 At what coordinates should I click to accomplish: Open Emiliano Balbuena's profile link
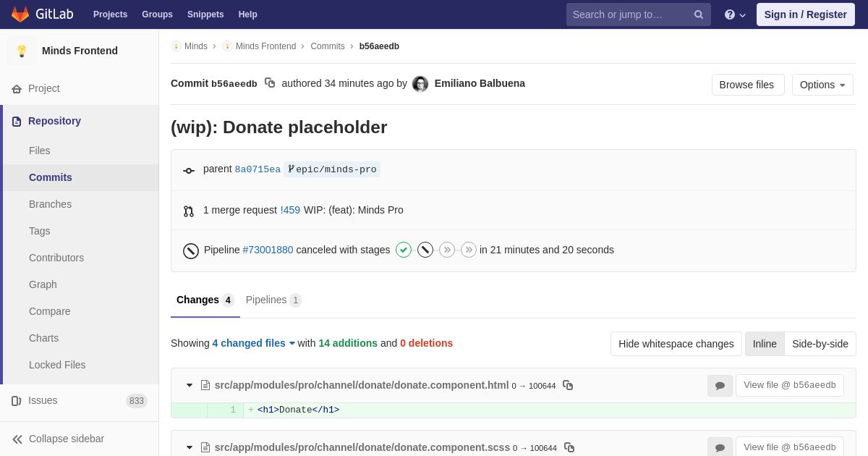point(480,83)
